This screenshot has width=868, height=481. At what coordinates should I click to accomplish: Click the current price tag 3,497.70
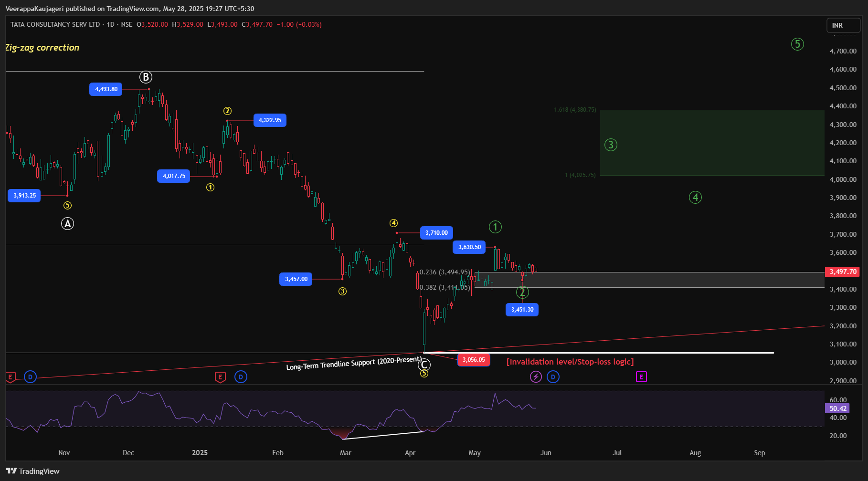click(843, 272)
